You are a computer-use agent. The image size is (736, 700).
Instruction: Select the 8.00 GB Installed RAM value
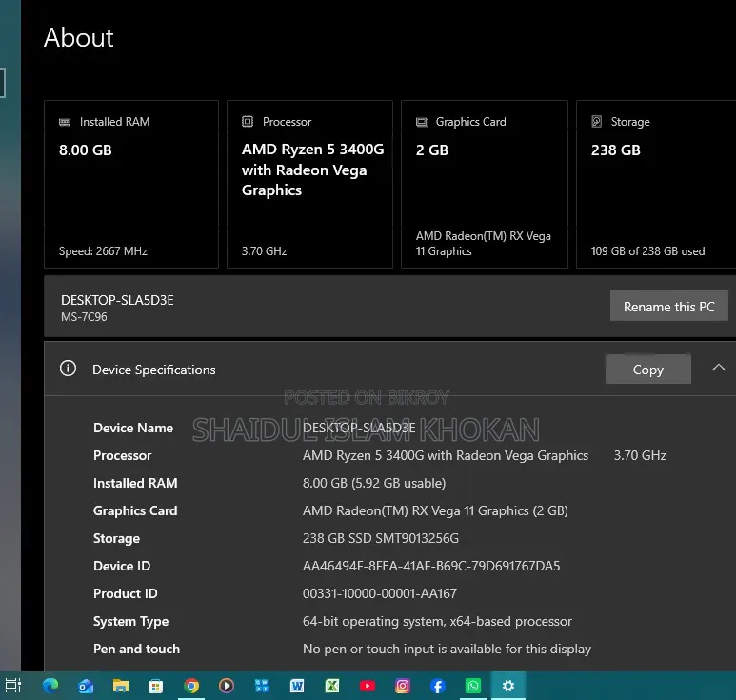(x=86, y=150)
